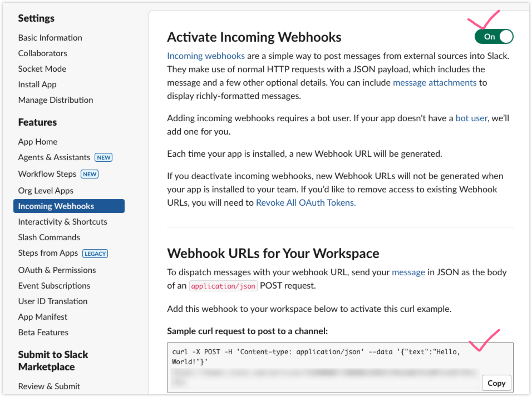Select Manage Distribution in sidebar

click(56, 100)
